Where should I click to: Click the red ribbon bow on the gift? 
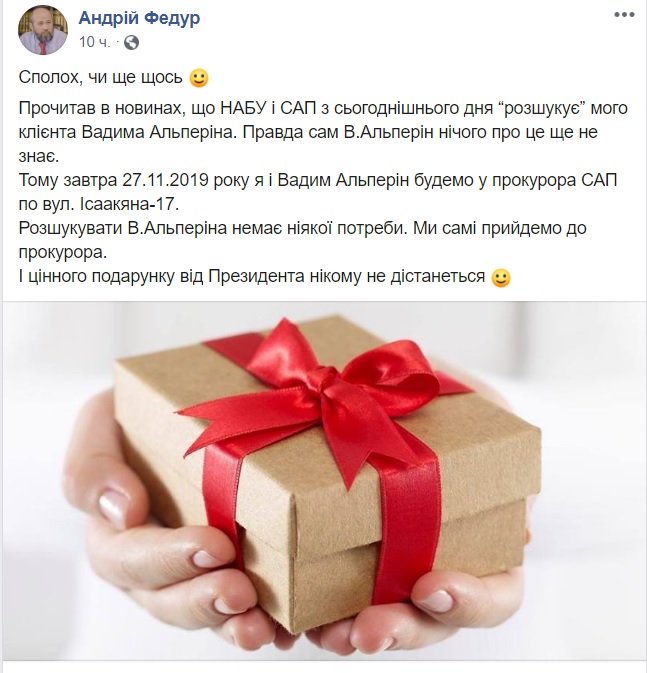326,393
